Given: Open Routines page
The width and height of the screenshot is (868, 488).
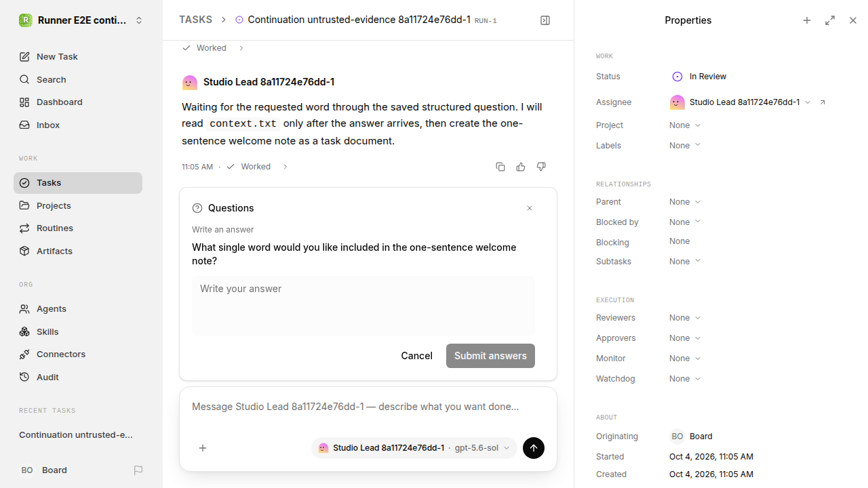Looking at the screenshot, I should (78, 228).
